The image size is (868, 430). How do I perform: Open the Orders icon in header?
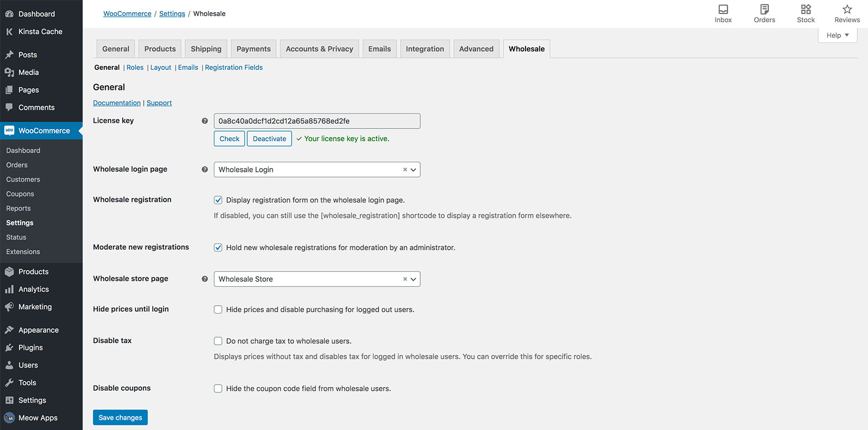[764, 9]
